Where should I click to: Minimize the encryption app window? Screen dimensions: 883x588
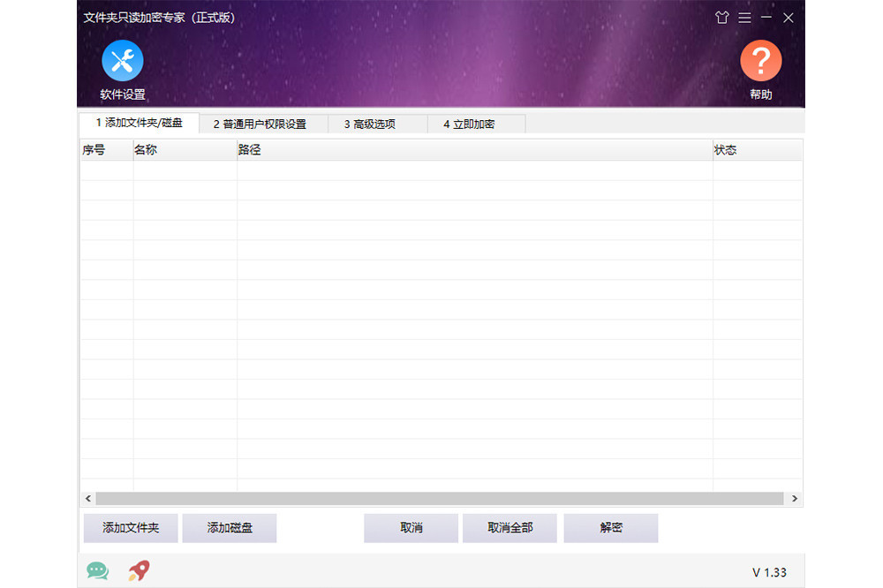tap(766, 18)
